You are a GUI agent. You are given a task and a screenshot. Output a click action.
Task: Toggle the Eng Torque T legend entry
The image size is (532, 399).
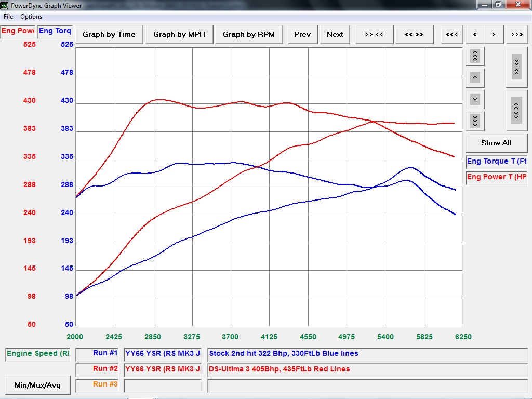(497, 162)
